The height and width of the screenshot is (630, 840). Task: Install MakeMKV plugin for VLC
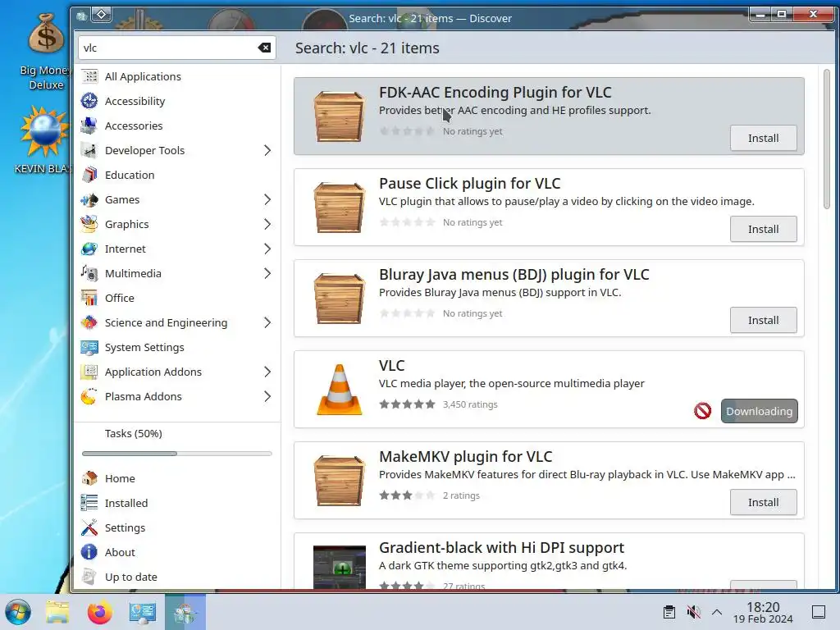click(764, 503)
